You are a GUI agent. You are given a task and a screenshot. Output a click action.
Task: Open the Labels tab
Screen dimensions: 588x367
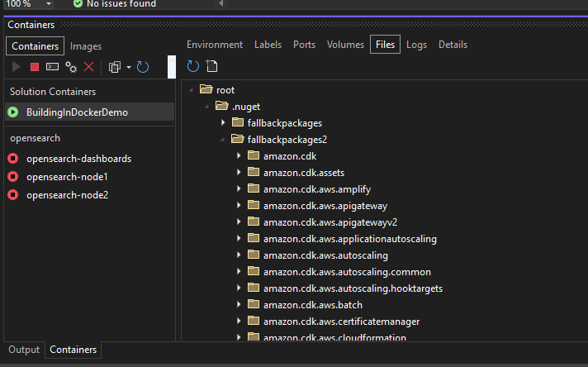pos(268,45)
